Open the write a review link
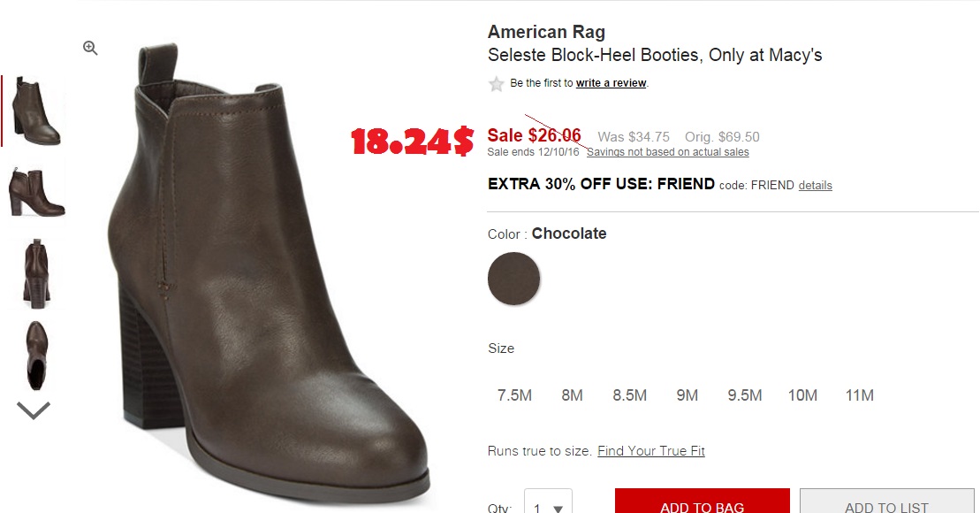Image resolution: width=980 pixels, height=513 pixels. tap(612, 83)
